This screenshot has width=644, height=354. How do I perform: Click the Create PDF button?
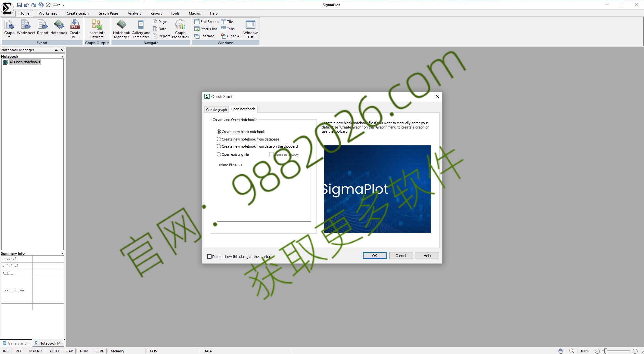point(75,29)
